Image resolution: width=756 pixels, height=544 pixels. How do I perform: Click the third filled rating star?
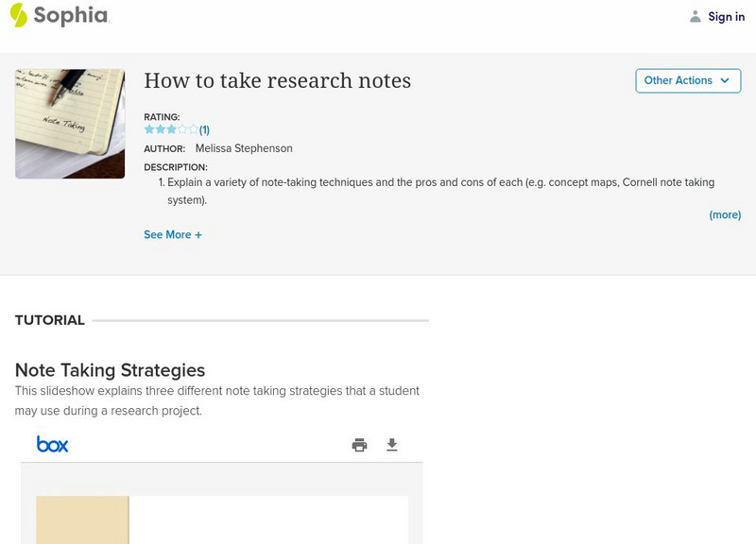click(x=171, y=129)
